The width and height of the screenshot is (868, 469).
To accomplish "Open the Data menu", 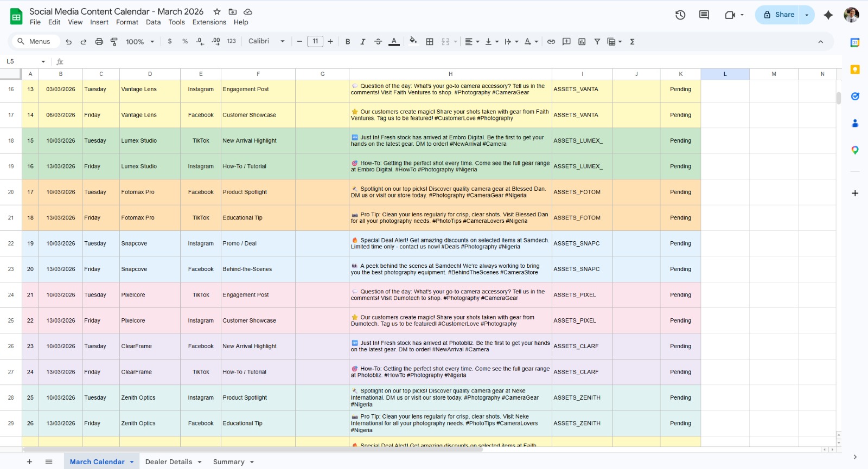I will (154, 22).
